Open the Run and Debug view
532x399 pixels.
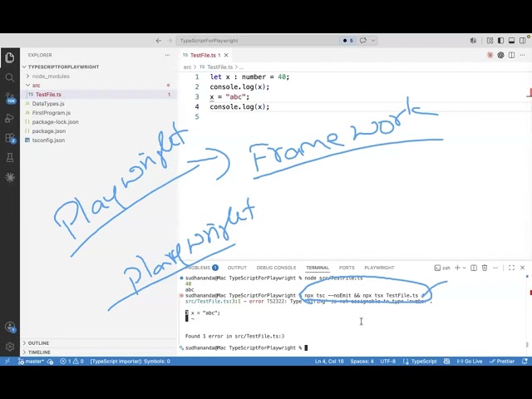click(9, 118)
